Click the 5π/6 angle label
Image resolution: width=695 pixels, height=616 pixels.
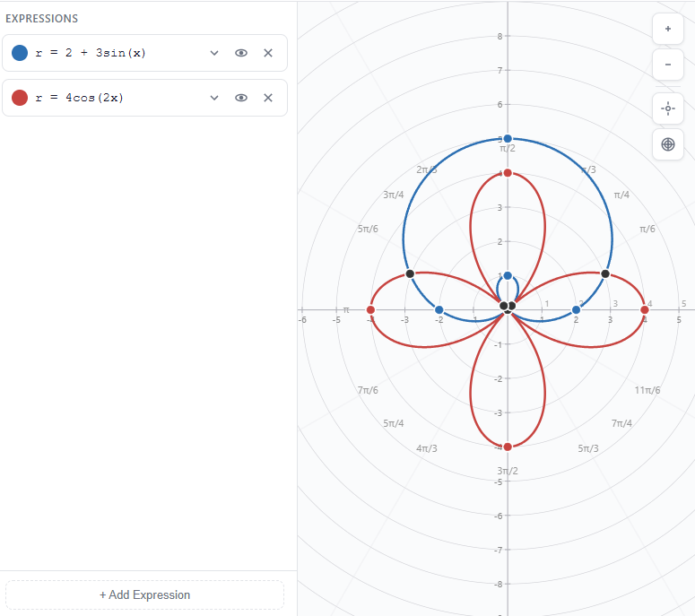pos(368,229)
